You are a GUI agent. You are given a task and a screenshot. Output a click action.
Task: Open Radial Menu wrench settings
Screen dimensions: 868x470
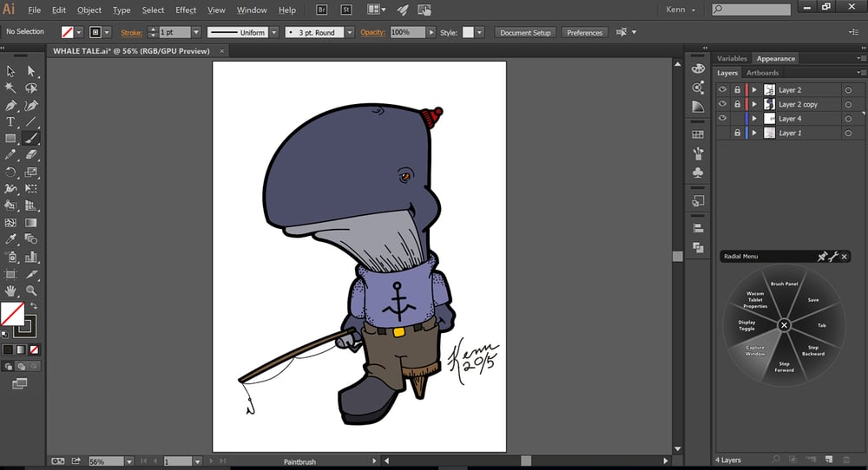[x=833, y=256]
